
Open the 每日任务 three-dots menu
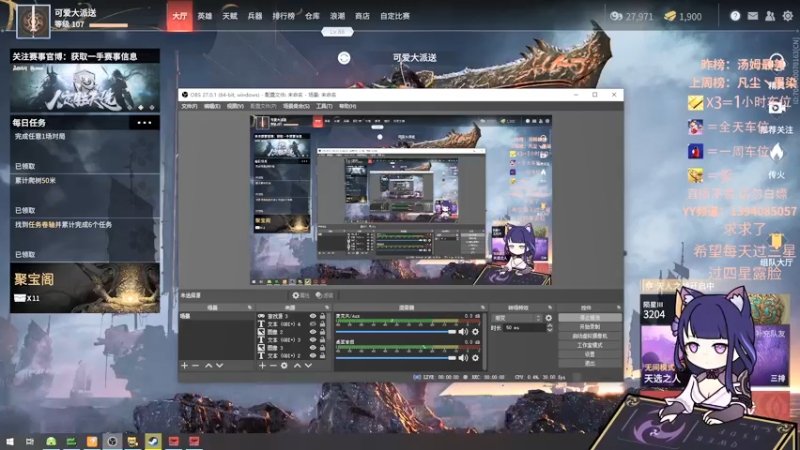[x=144, y=123]
